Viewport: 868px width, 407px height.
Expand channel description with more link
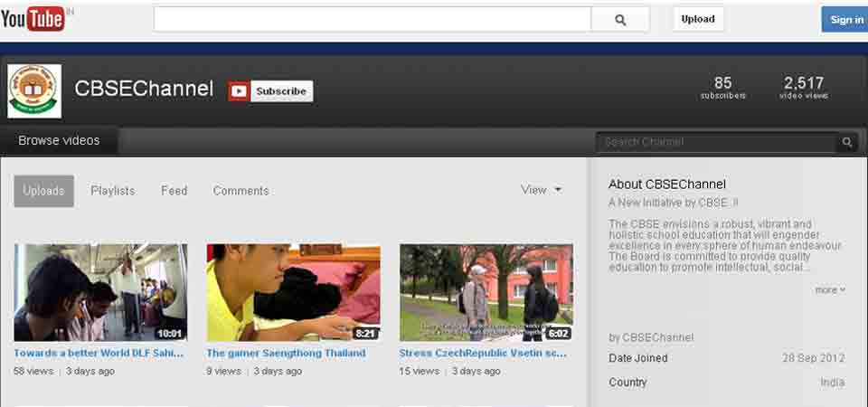click(x=830, y=289)
